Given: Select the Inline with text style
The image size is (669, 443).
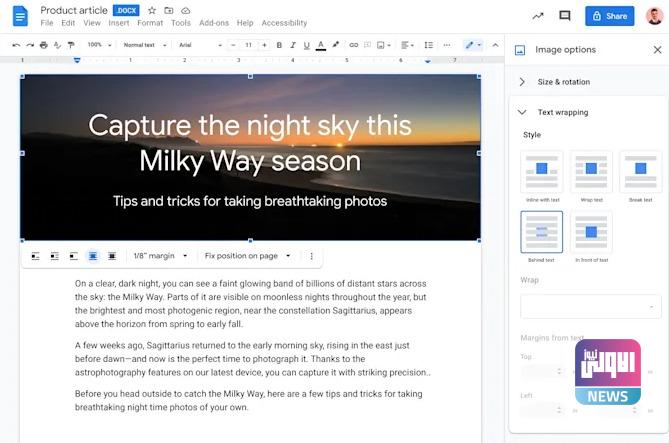Looking at the screenshot, I should (x=541, y=171).
